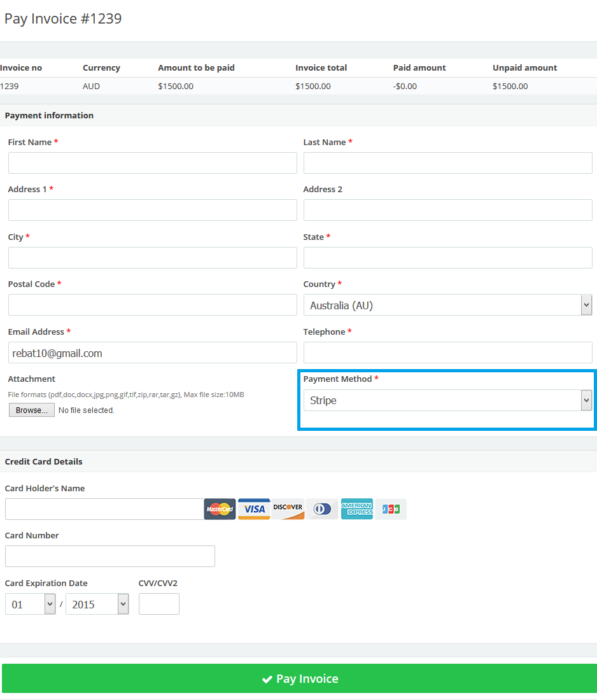Click the Diners Club card icon
Screen dimensions: 597x700
click(322, 509)
